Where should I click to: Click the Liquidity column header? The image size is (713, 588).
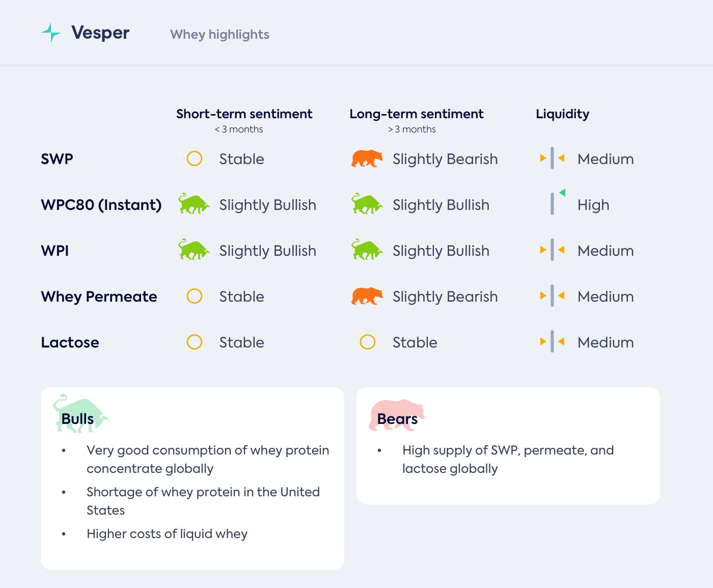tap(562, 114)
